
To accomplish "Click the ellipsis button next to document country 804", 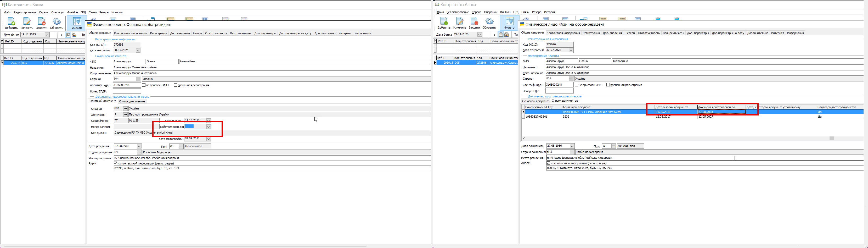I will coord(125,109).
